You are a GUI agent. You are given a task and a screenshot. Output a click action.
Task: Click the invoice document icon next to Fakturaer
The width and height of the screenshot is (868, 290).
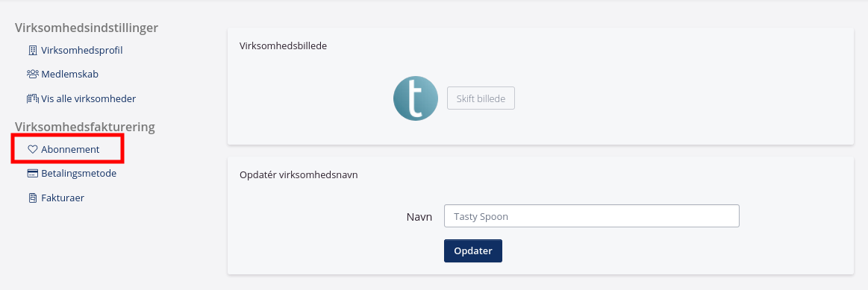(33, 198)
